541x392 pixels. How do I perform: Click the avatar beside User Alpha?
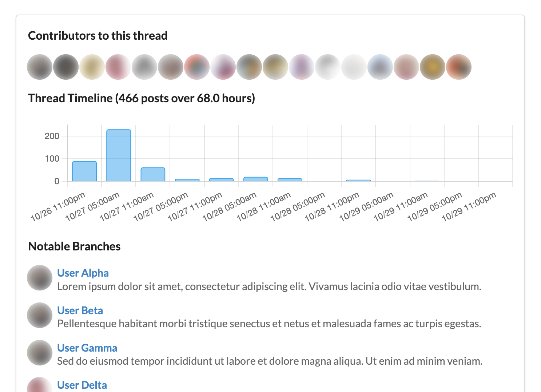[40, 278]
